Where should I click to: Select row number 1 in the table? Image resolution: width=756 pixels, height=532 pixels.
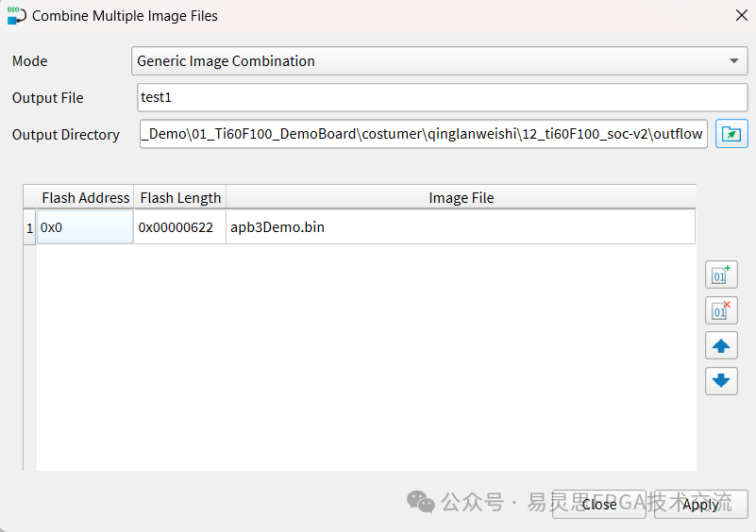click(x=29, y=227)
